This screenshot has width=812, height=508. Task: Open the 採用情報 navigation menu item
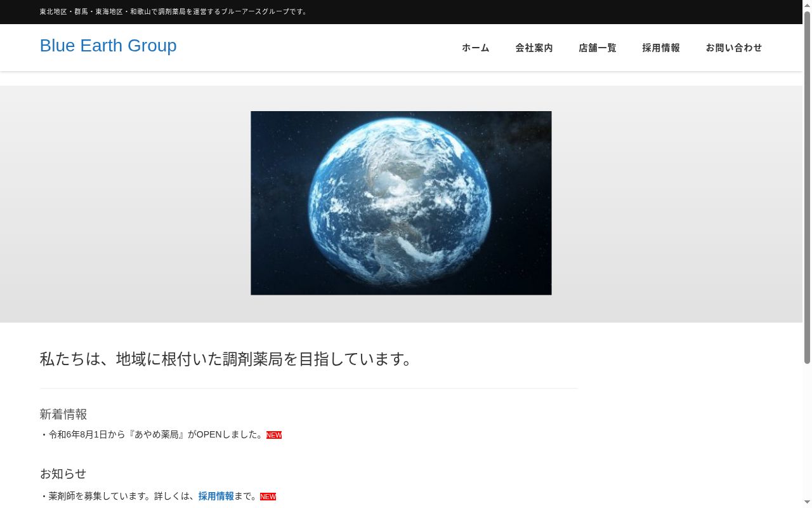click(x=661, y=48)
